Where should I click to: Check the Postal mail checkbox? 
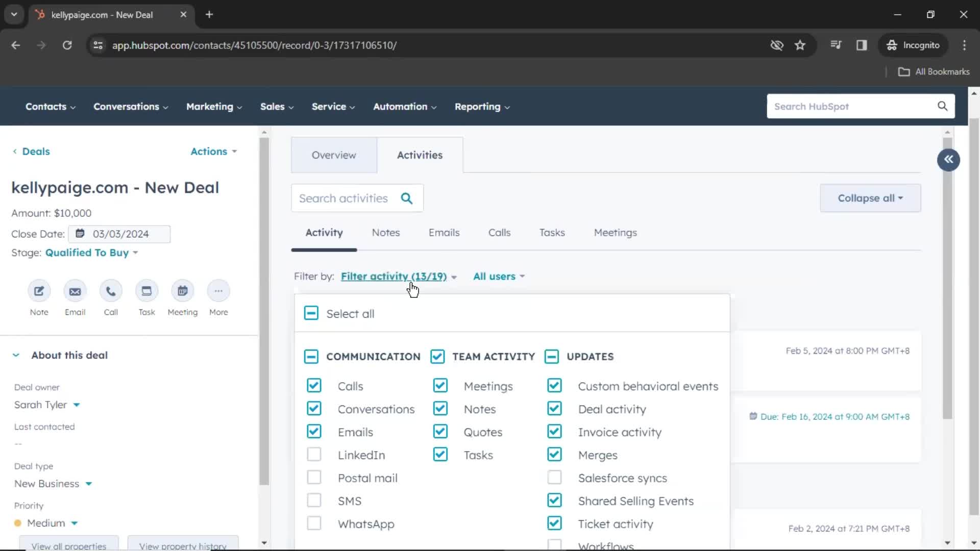[314, 478]
